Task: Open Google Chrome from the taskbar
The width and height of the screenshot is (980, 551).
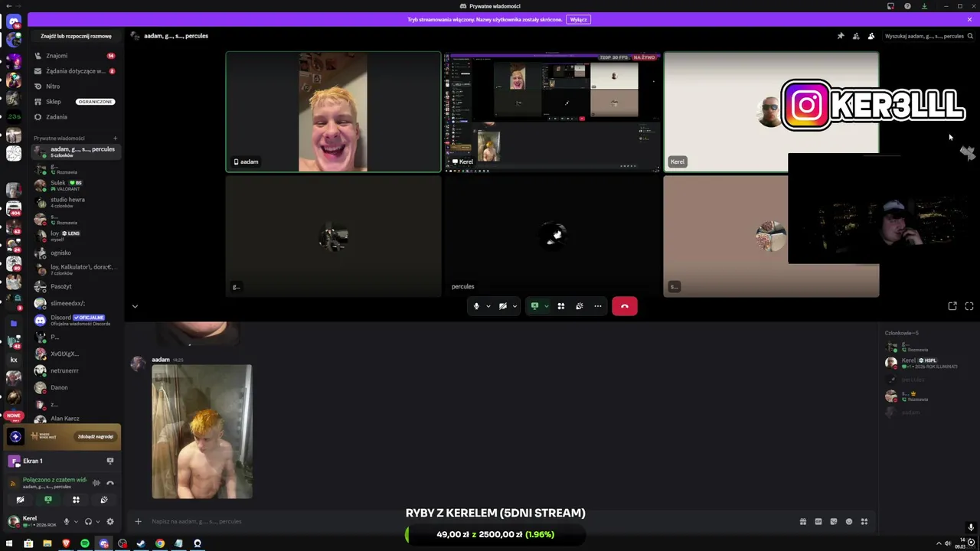Action: point(159,543)
